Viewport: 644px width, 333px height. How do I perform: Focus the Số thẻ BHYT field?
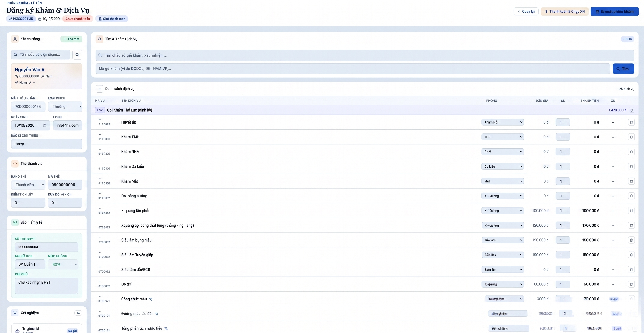[x=46, y=247]
